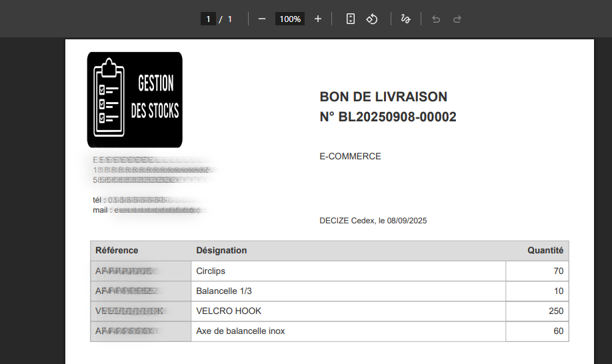This screenshot has width=612, height=364.
Task: Select the Balancelle 1/3 table cell
Action: [x=224, y=291]
